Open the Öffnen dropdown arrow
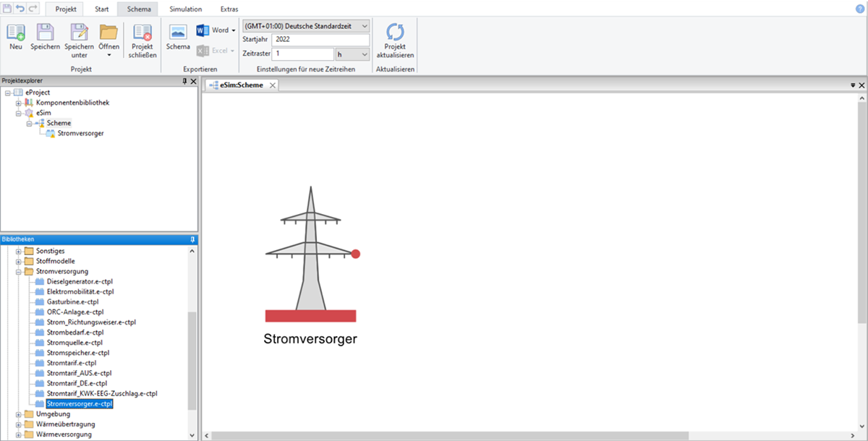The width and height of the screenshot is (868, 441). click(109, 55)
